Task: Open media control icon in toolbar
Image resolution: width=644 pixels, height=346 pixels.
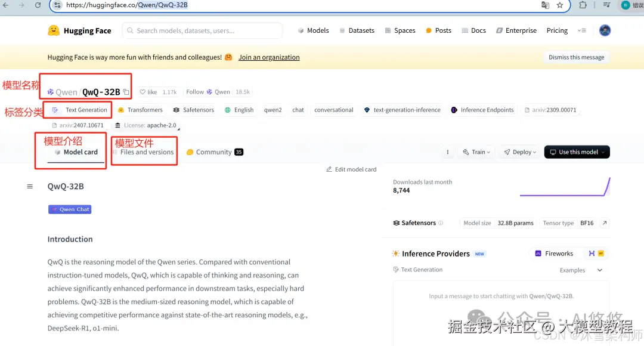Action: 606,5
